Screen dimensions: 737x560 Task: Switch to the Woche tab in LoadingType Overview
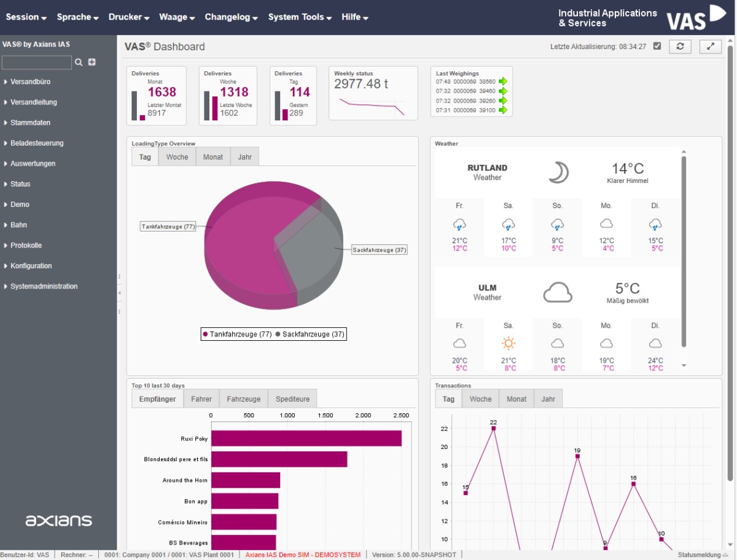point(177,157)
